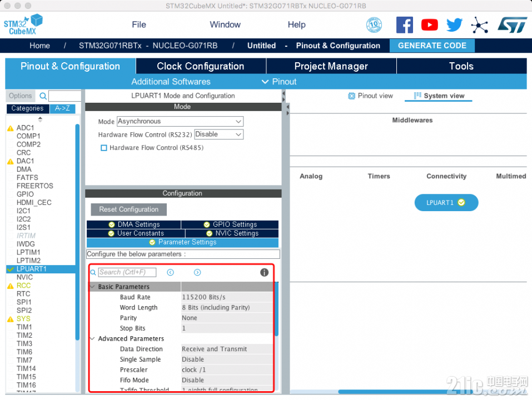This screenshot has height=400, width=532.
Task: Click the System view grid icon
Action: [417, 96]
